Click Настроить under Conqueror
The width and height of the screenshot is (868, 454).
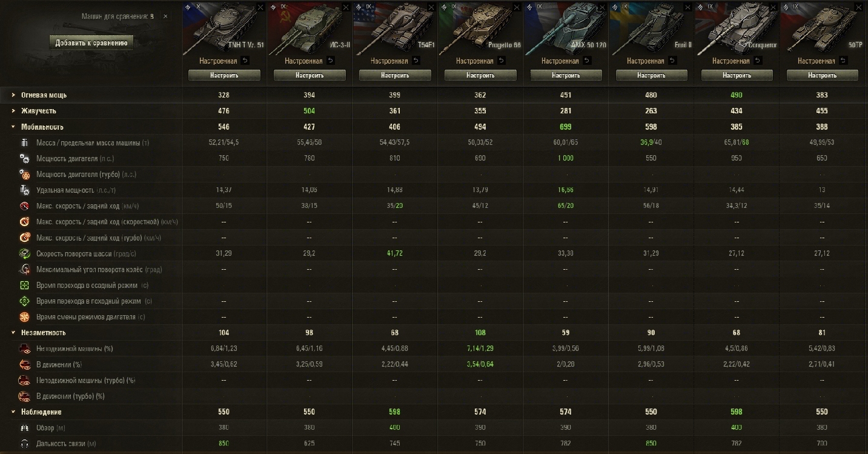tap(737, 75)
